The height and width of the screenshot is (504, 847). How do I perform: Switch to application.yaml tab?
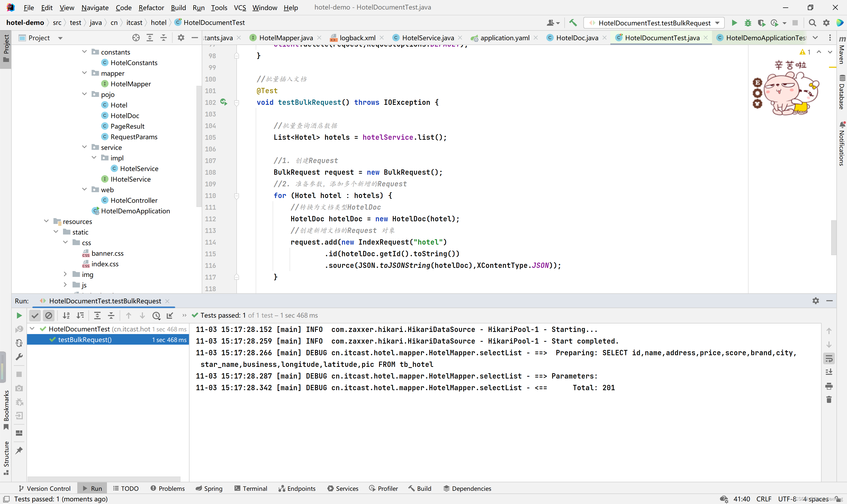tap(504, 38)
